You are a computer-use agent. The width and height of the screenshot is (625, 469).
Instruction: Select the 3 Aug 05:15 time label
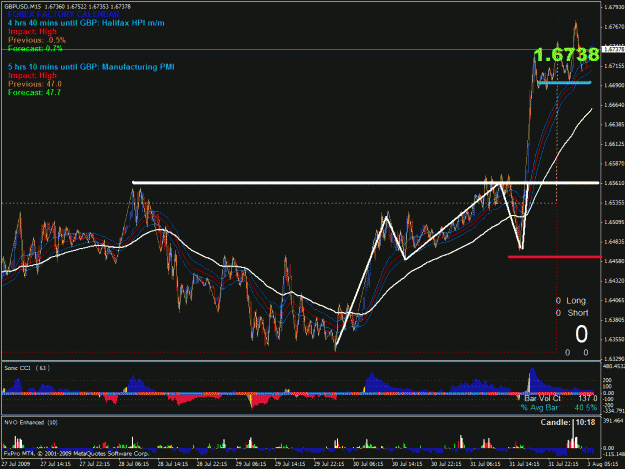click(605, 464)
